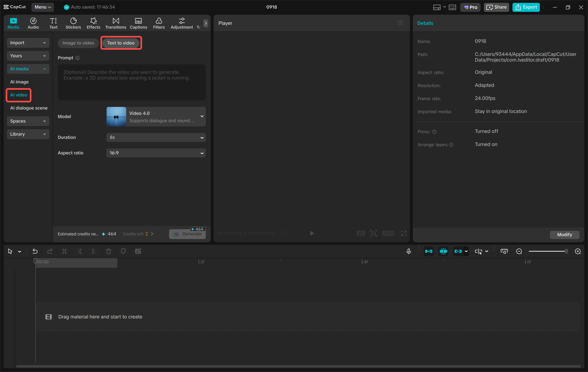Open the Audio panel
This screenshot has width=588, height=372.
33,23
